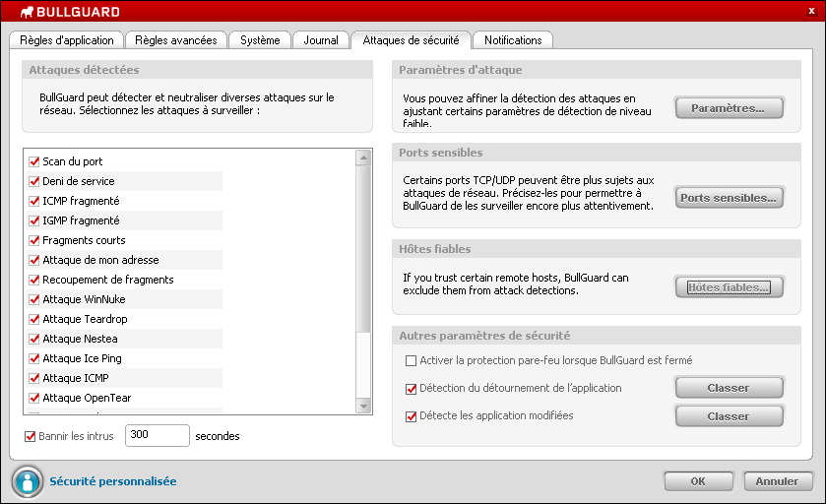Enable firewall protection when BullGuard est fermé
The height and width of the screenshot is (504, 826).
click(411, 360)
